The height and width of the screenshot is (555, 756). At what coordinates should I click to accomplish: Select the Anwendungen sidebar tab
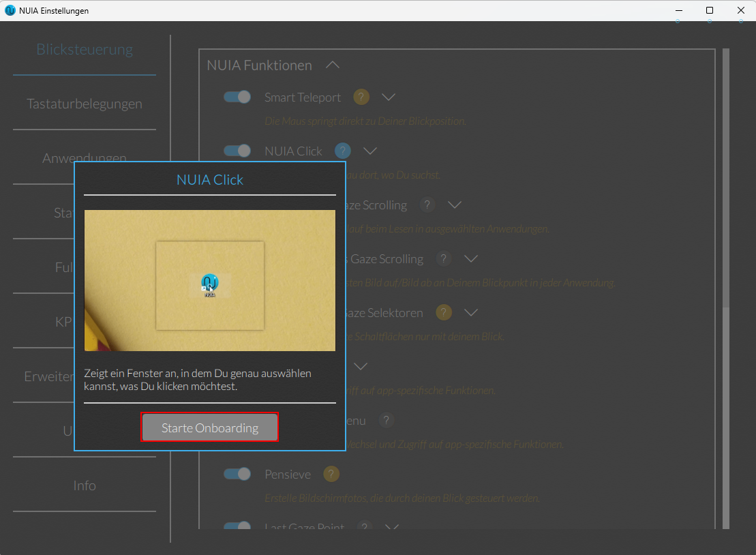click(85, 157)
